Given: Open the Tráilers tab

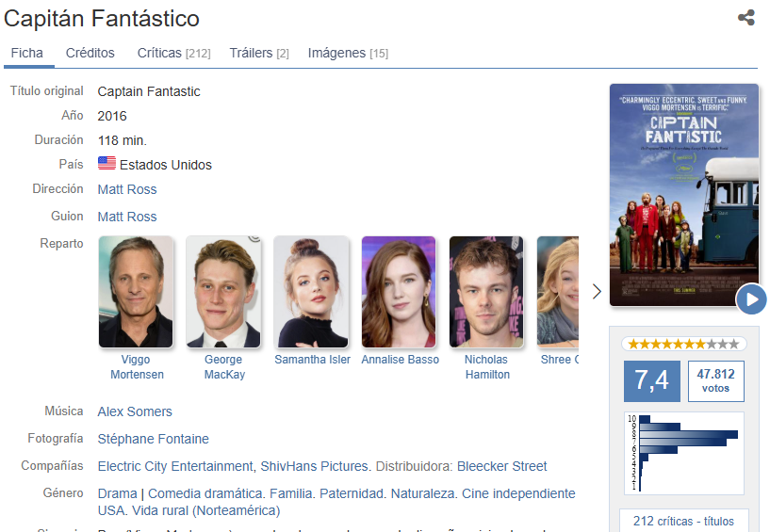Looking at the screenshot, I should tap(259, 54).
